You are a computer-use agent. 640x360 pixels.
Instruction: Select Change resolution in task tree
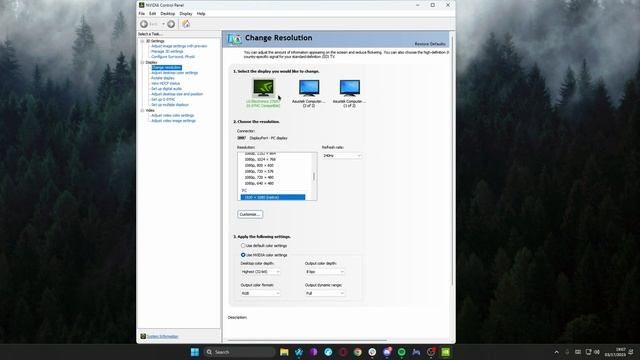pos(167,67)
